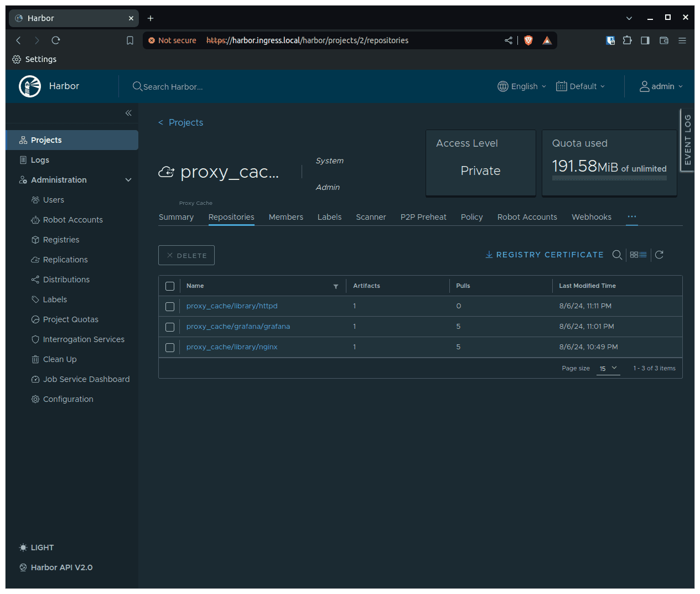Viewport: 700px width, 594px height.
Task: Click the browser address bar URL
Action: click(x=307, y=40)
